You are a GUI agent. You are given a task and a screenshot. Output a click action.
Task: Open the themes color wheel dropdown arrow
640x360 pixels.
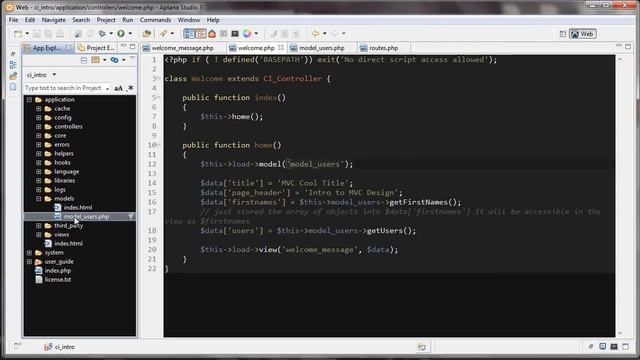[x=256, y=34]
